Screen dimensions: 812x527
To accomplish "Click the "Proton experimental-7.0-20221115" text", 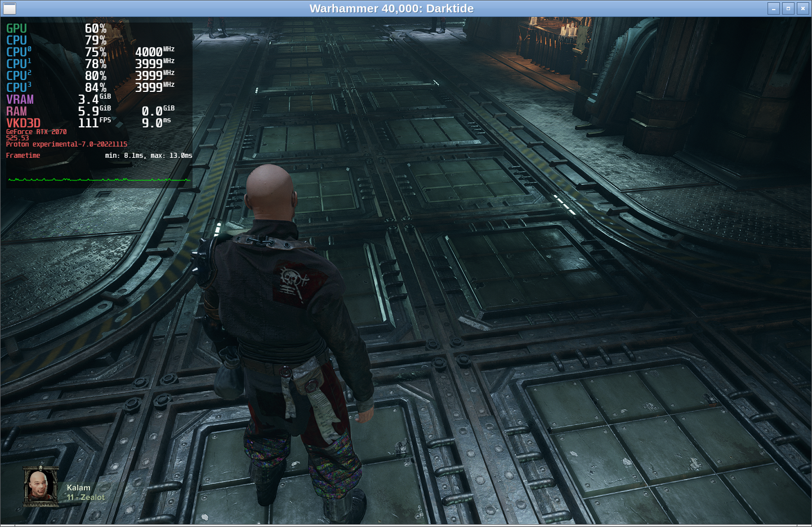I will (67, 144).
